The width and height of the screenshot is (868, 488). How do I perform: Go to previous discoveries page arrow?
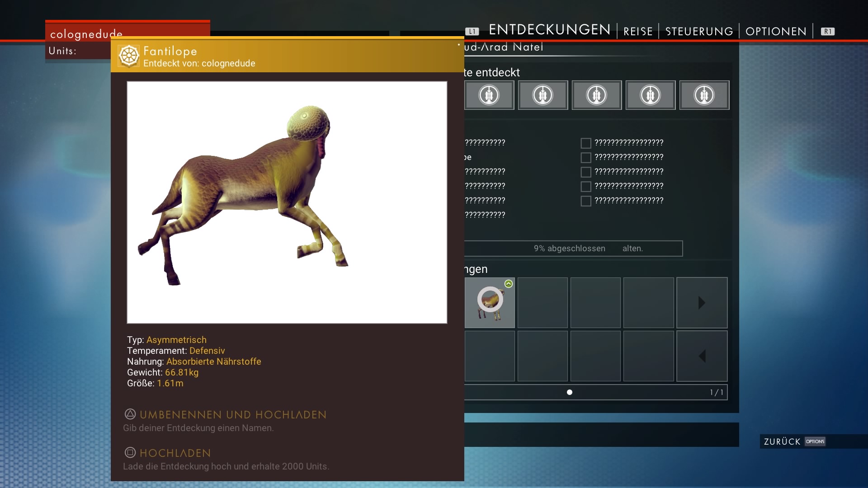[x=702, y=356]
